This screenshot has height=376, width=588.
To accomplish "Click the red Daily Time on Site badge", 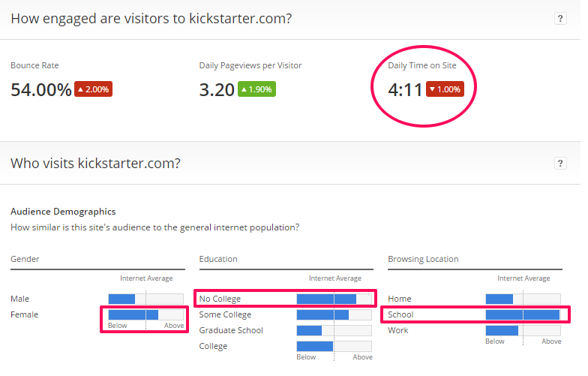I will (x=445, y=89).
